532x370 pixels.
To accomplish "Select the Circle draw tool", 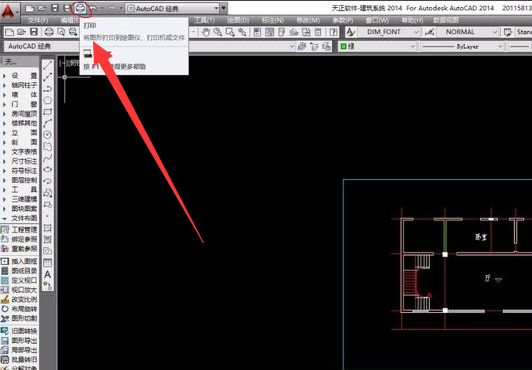I will (x=48, y=135).
